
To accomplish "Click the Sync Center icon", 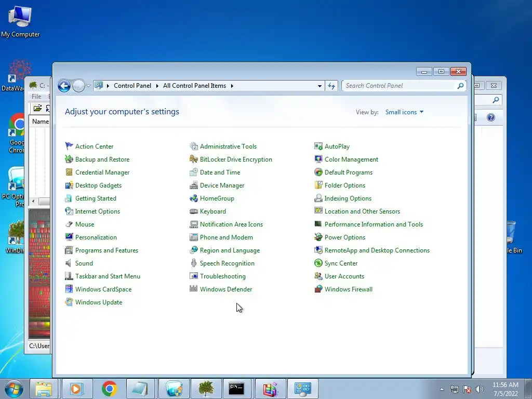I will (x=318, y=263).
